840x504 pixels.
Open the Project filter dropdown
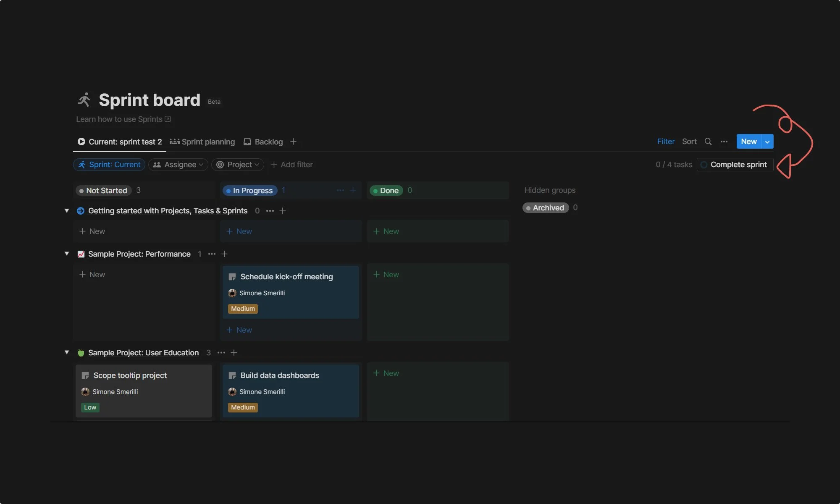click(x=238, y=165)
